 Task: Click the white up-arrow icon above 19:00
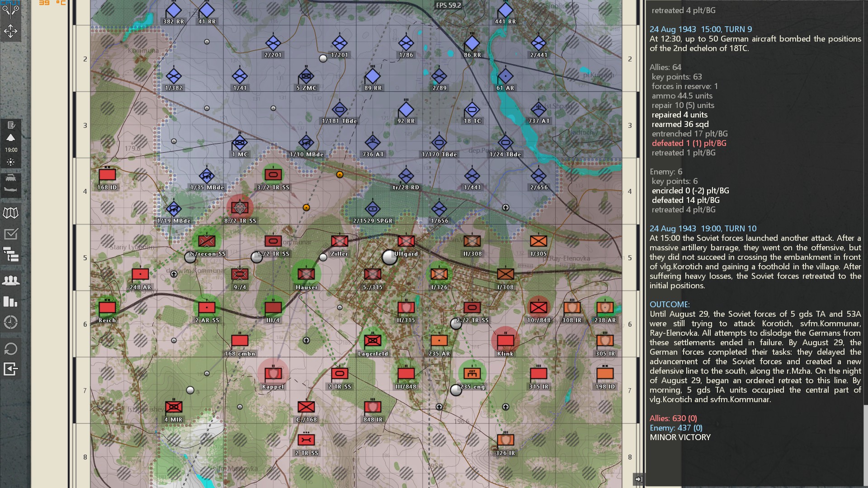11,137
